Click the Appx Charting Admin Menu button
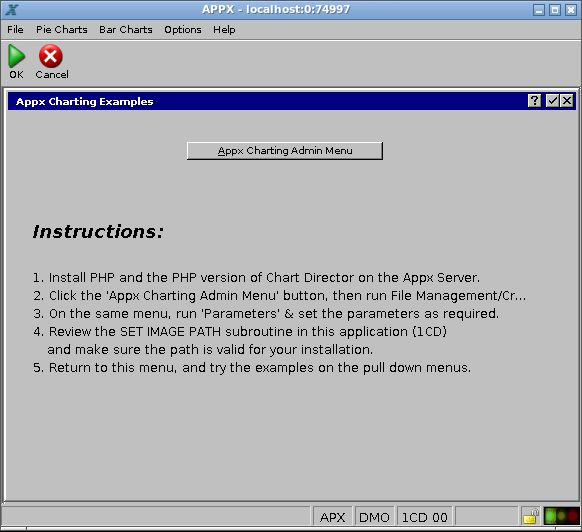The height and width of the screenshot is (532, 582). pyautogui.click(x=285, y=151)
